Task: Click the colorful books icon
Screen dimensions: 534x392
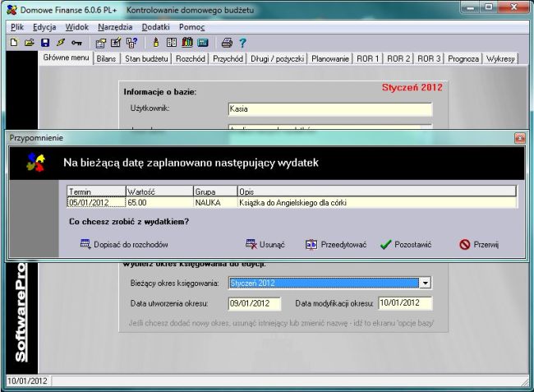Action: pos(187,42)
